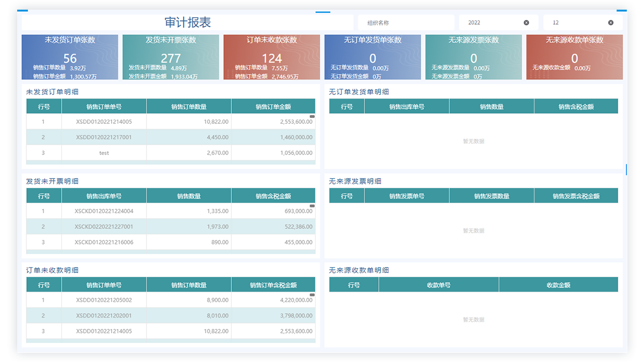This screenshot has height=362, width=644.
Task: Click order XSDD0120221205002 in 订单未收款明细
Action: click(x=104, y=300)
